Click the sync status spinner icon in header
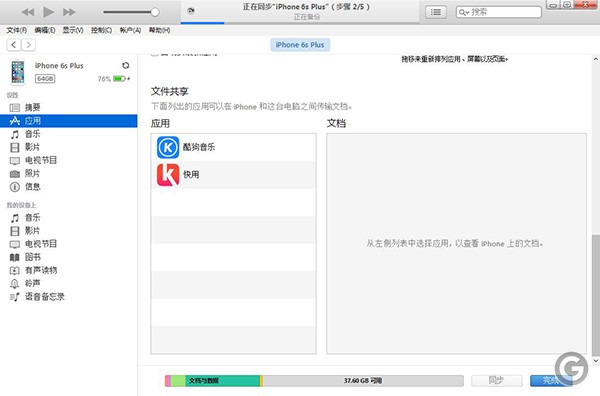600x396 pixels. tap(191, 11)
